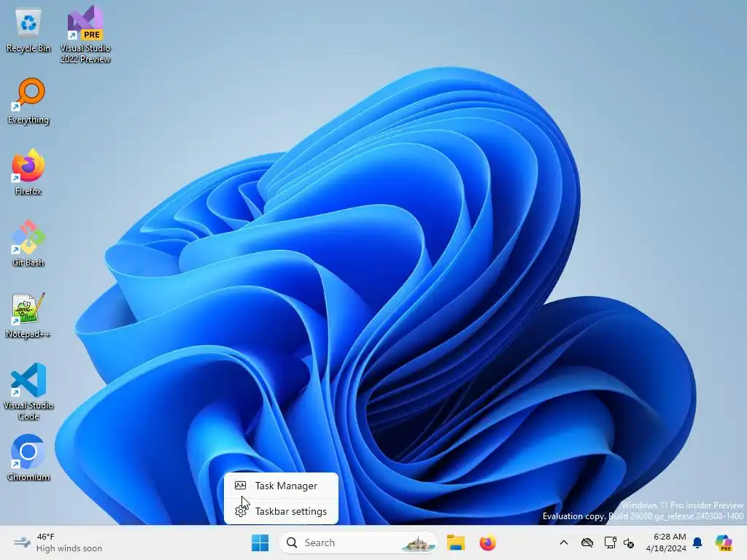Select the Git Bash desktop shortcut

click(28, 244)
